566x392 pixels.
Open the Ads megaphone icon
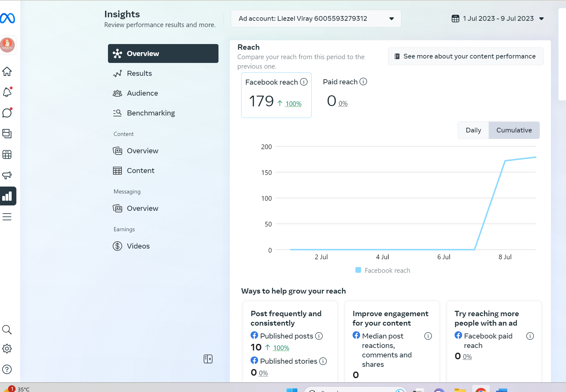7,175
